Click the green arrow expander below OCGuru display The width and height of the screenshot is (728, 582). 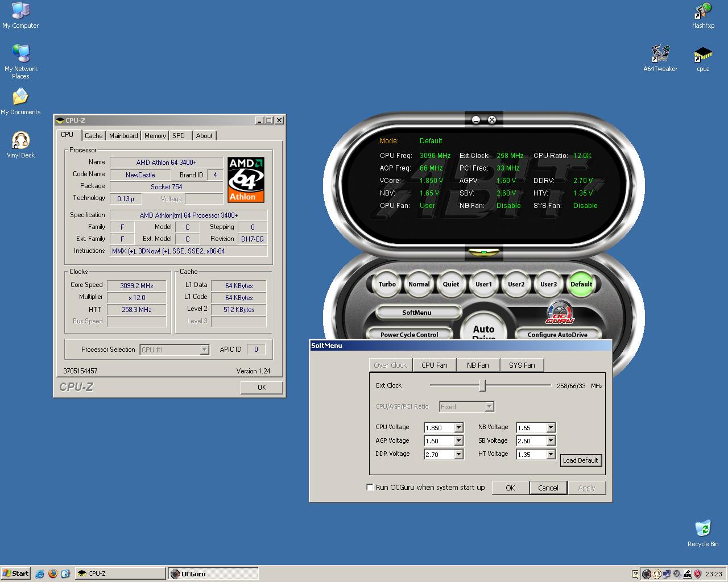484,252
